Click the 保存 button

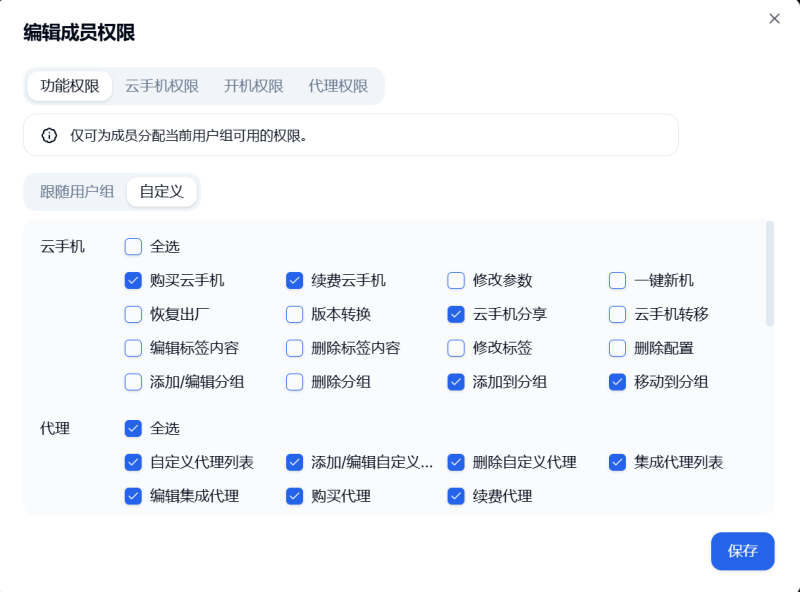click(x=742, y=551)
